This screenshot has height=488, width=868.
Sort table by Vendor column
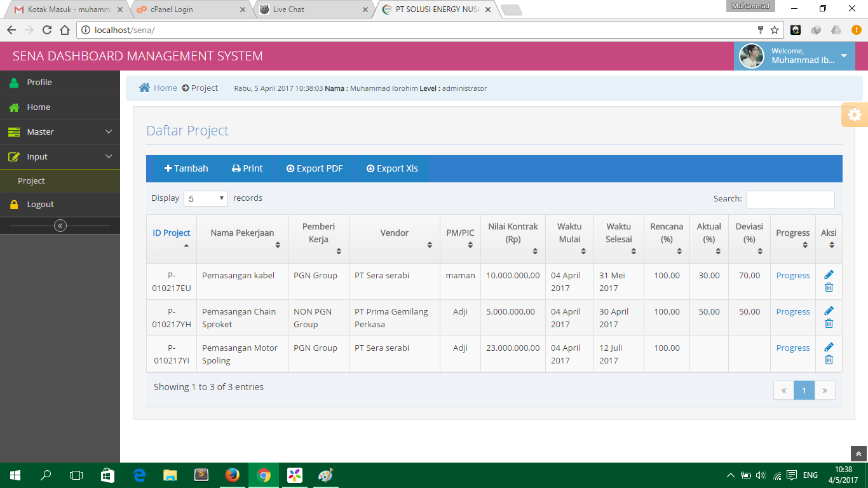coord(395,239)
